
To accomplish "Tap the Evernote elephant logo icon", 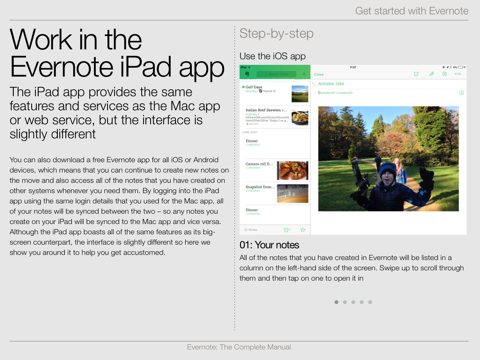I will pyautogui.click(x=247, y=74).
